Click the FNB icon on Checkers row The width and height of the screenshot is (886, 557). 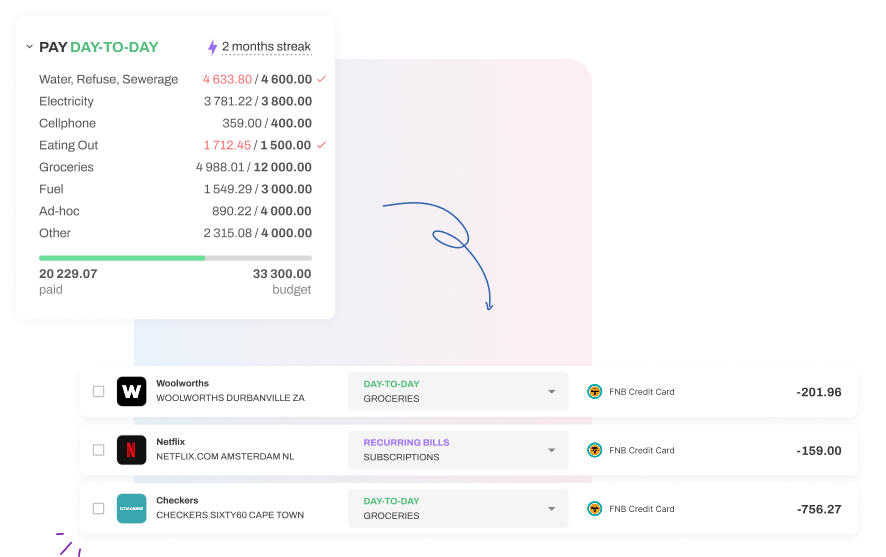tap(594, 509)
